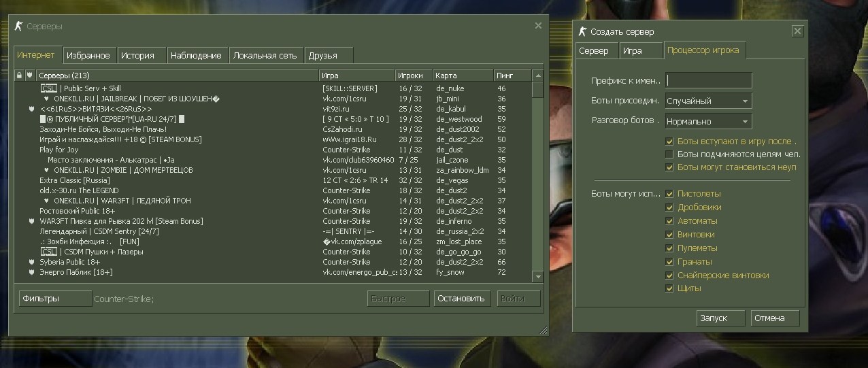Click Запуск to start the server
868x368 pixels.
coord(721,318)
